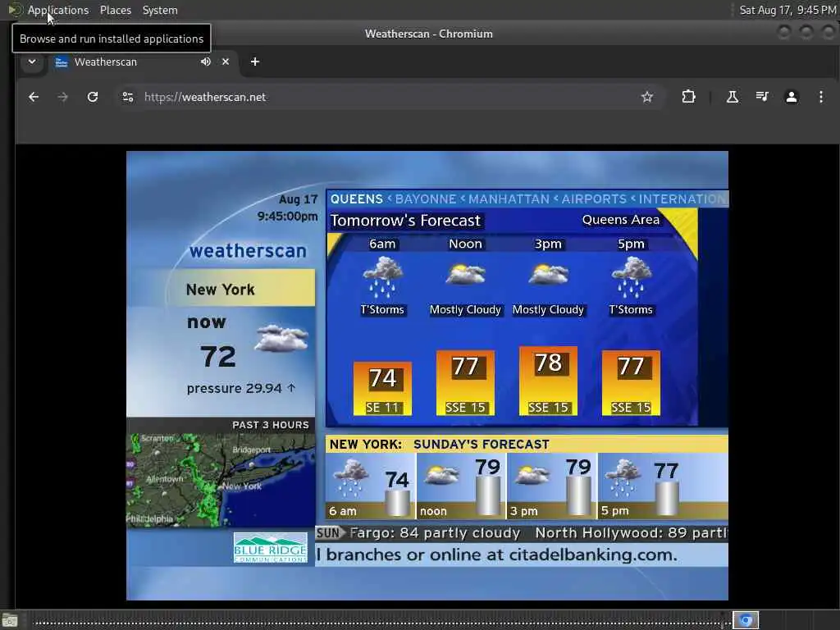Click the weatherscan logo text

[248, 251]
